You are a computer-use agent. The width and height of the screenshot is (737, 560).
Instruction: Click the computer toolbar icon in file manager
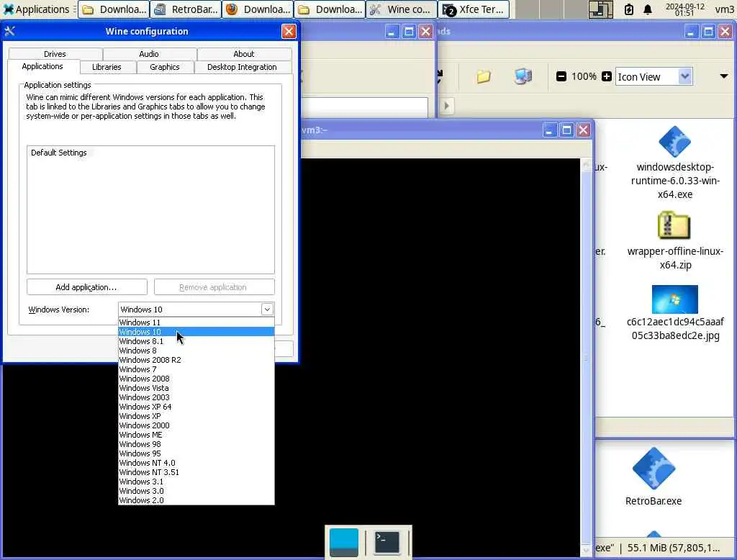pos(523,76)
